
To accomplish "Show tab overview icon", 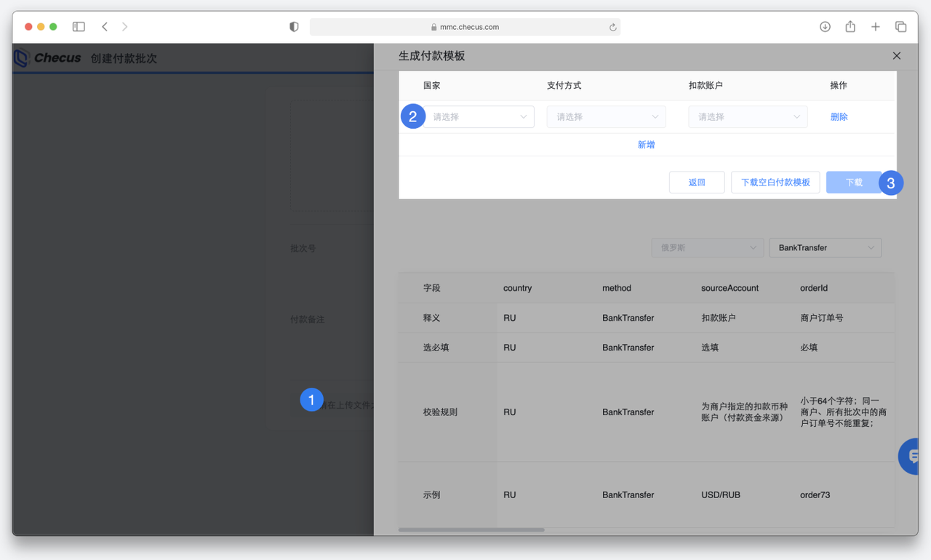I will (900, 27).
